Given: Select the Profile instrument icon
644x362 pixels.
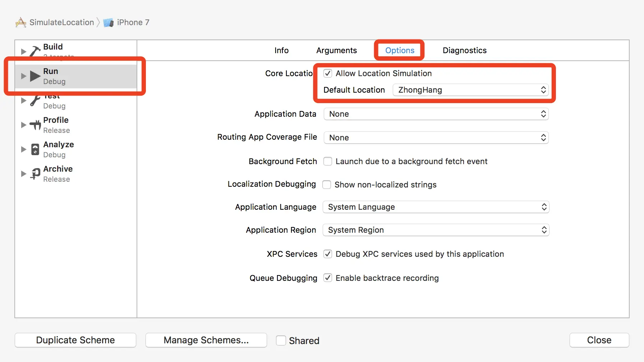Looking at the screenshot, I should click(x=35, y=125).
